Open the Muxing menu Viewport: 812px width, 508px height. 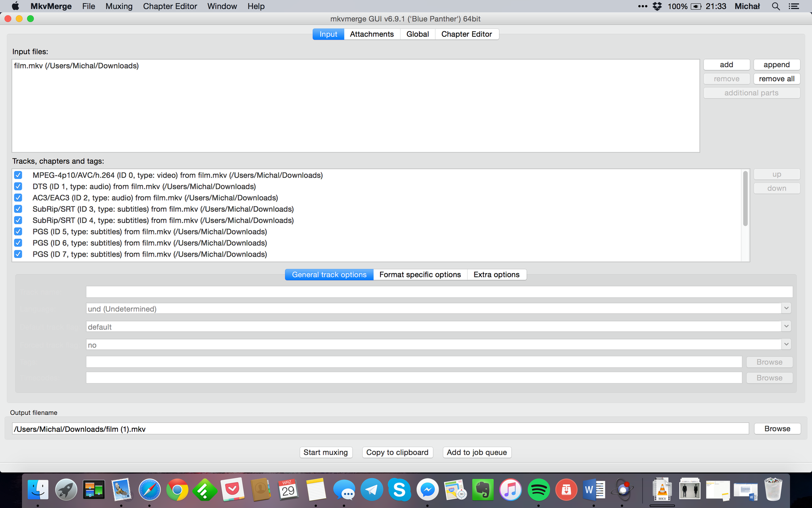[x=119, y=6]
